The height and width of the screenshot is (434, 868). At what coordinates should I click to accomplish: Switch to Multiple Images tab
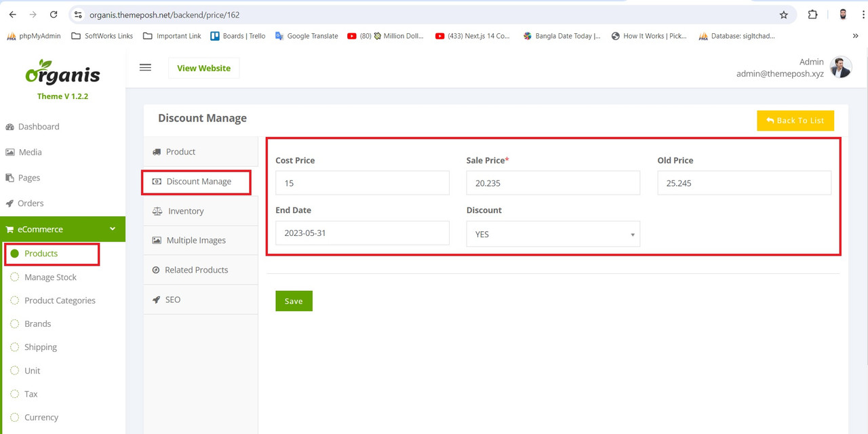coord(201,241)
